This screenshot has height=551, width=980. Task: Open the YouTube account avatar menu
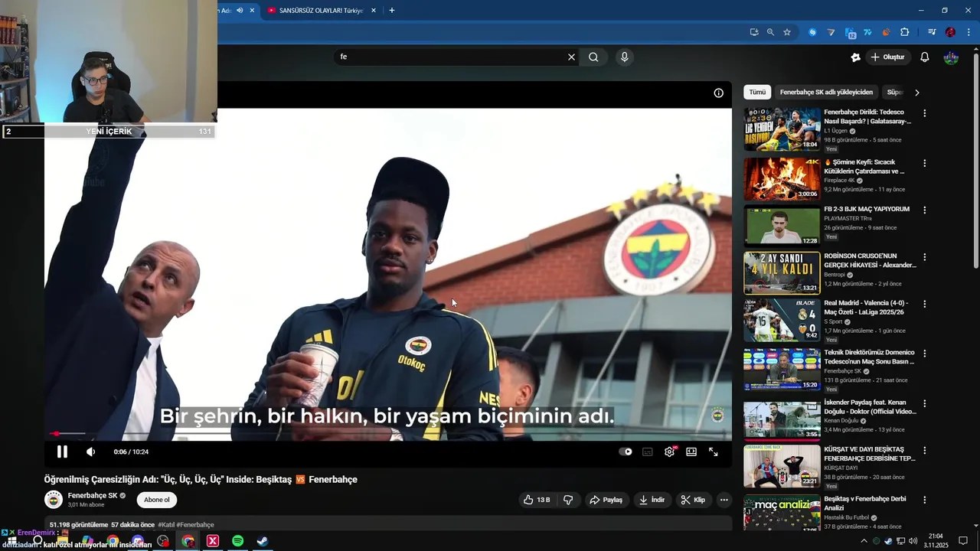tap(951, 57)
